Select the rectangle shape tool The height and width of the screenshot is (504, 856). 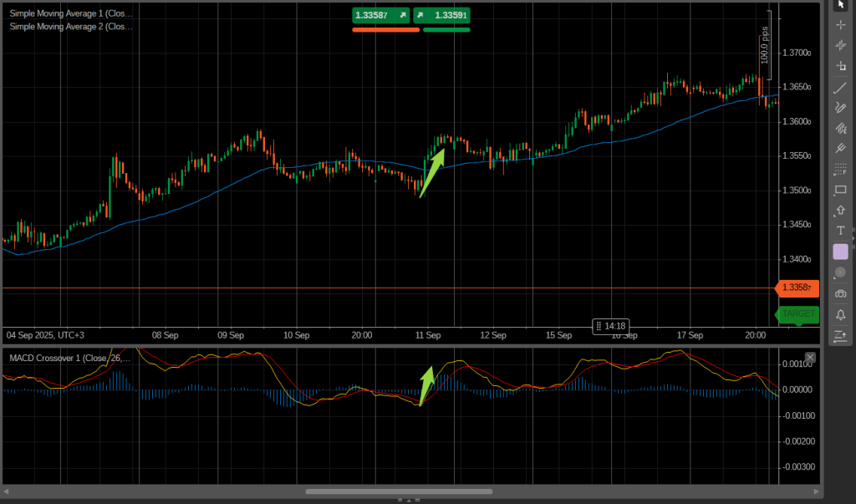click(x=841, y=190)
